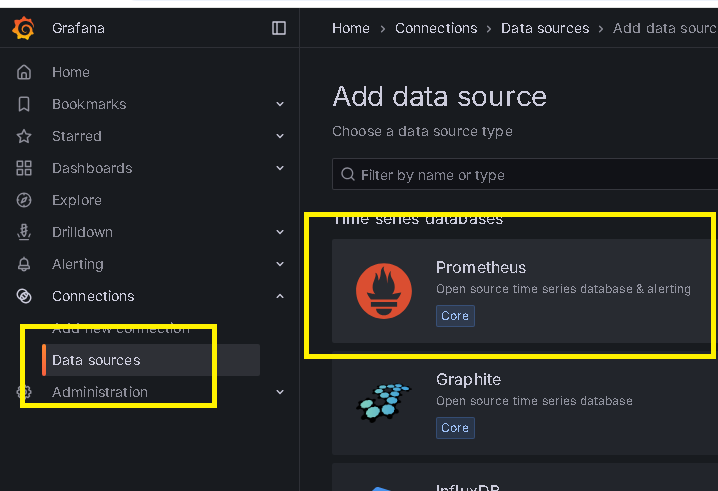This screenshot has width=718, height=491.
Task: Click the Drilldown icon in sidebar
Action: pos(24,232)
